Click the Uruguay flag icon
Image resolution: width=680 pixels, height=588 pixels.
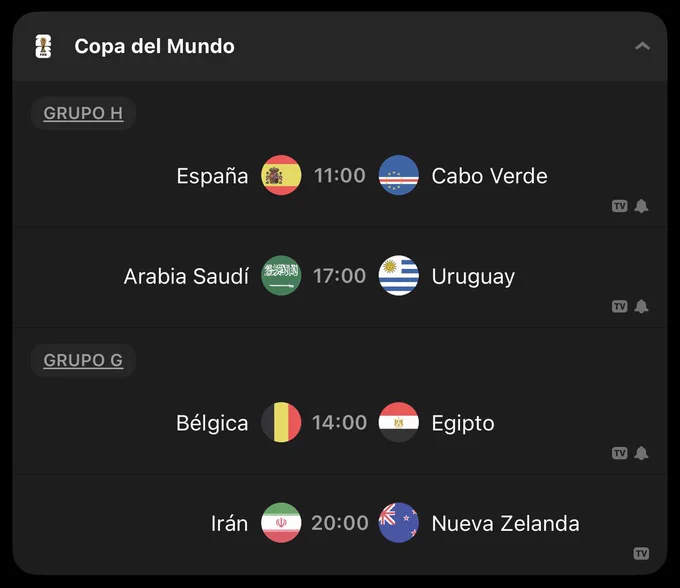point(399,275)
